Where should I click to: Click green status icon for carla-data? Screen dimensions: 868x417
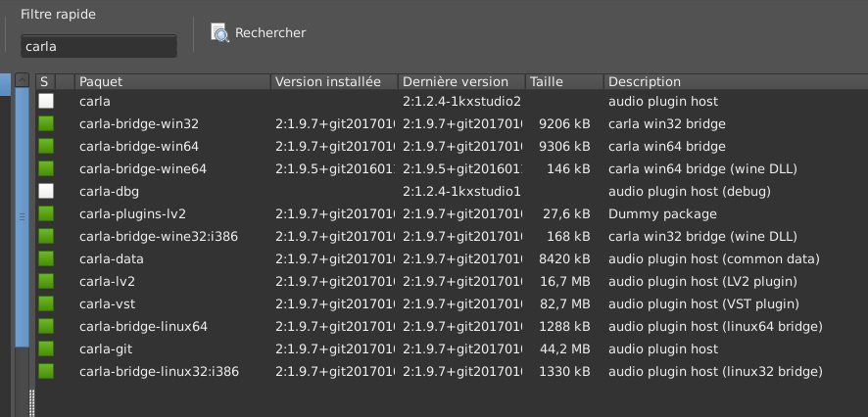click(46, 258)
